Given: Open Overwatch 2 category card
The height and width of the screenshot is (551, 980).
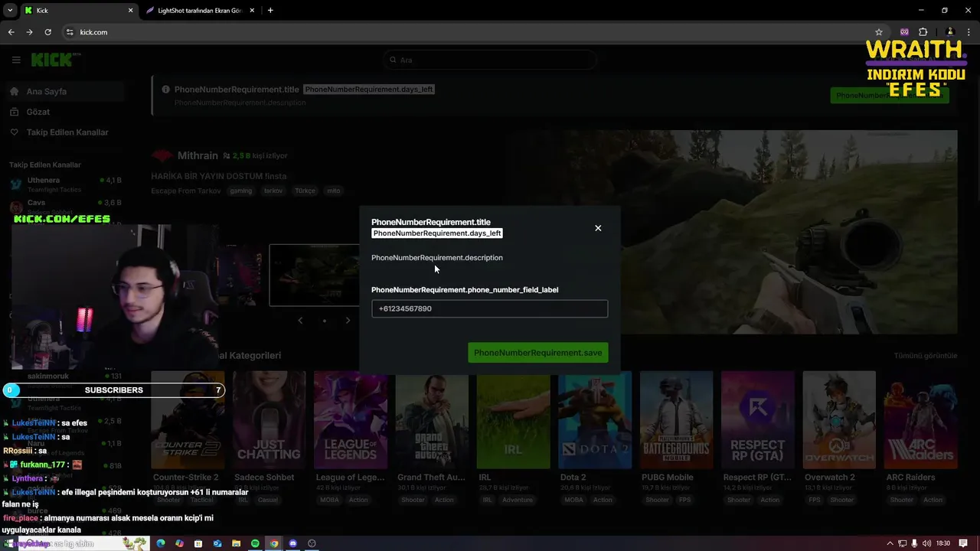Looking at the screenshot, I should pyautogui.click(x=839, y=419).
